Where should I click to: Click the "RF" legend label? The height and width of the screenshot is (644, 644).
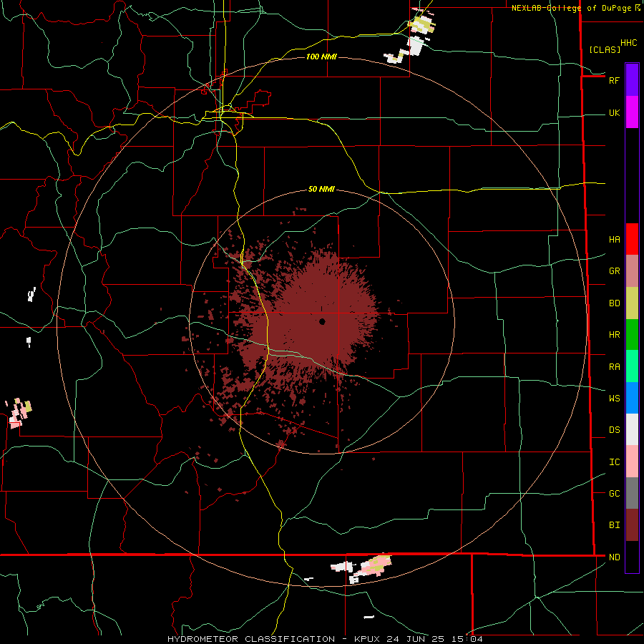pos(614,80)
